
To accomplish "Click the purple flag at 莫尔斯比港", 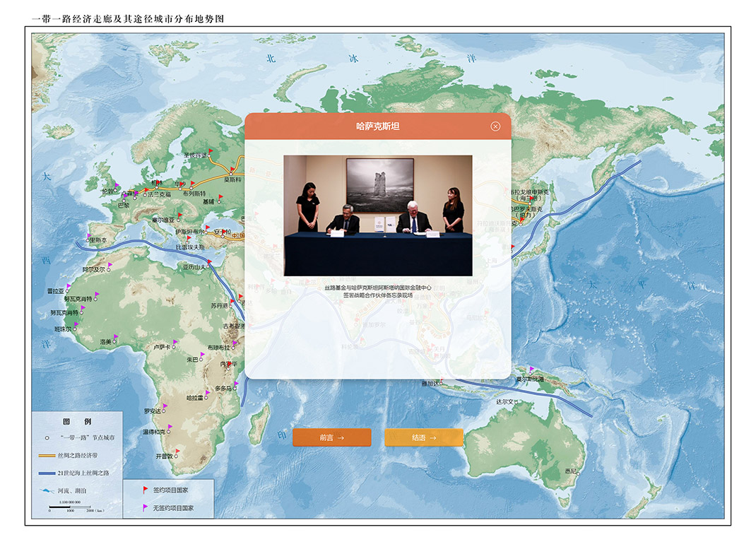I will (532, 370).
